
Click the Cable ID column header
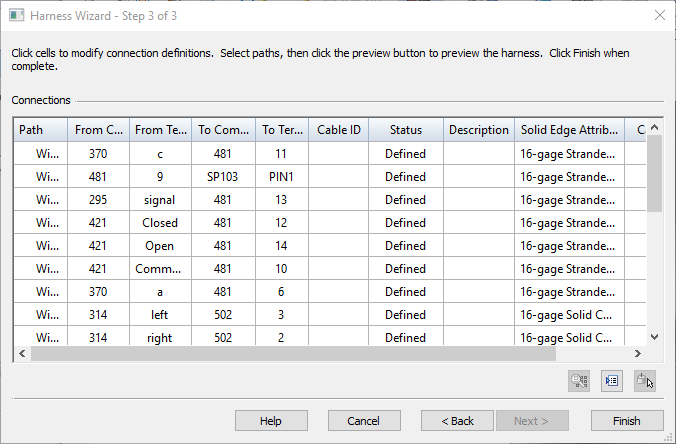338,130
